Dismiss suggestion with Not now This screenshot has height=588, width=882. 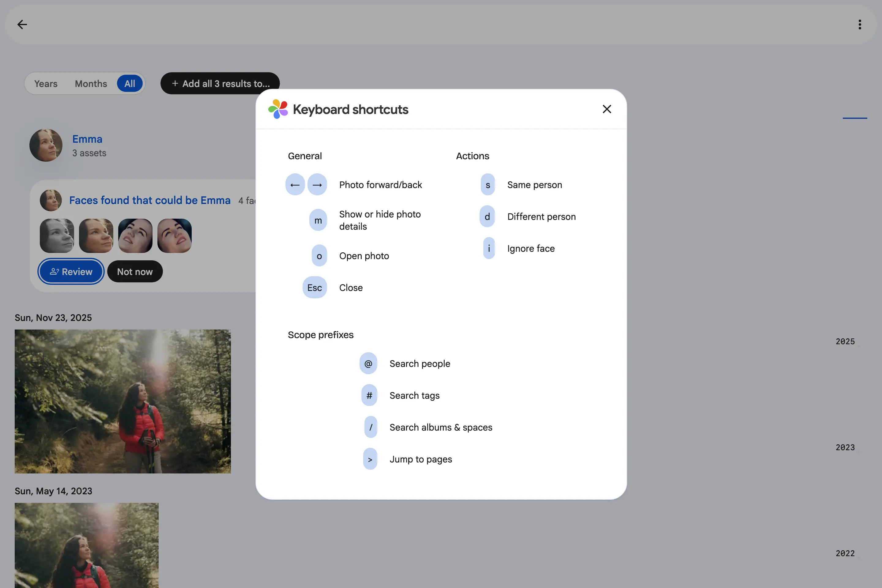(135, 272)
